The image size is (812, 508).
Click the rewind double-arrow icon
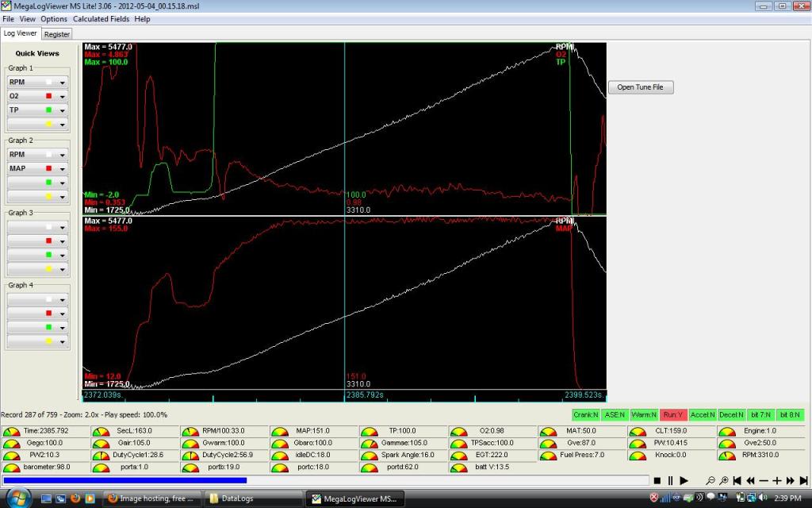[750, 481]
